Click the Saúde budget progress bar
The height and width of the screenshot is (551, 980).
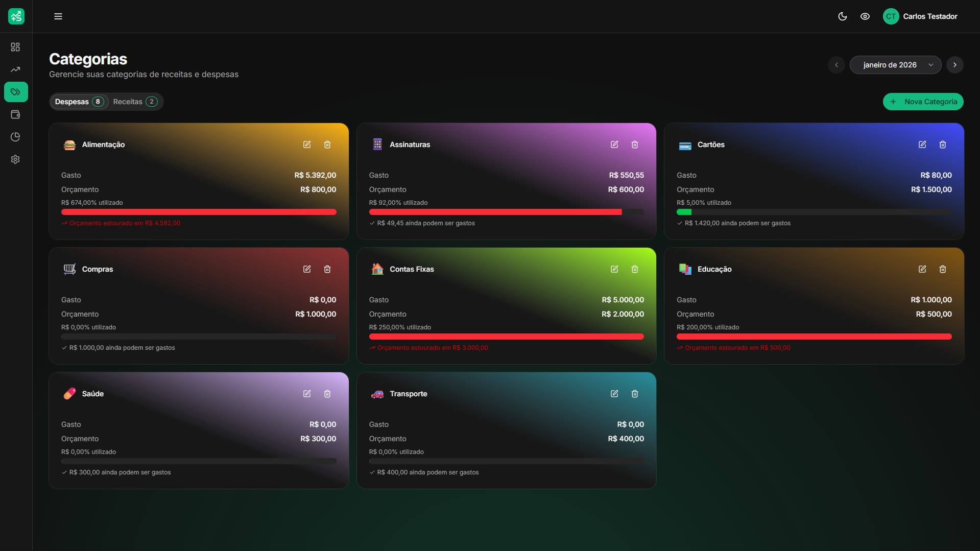click(198, 461)
